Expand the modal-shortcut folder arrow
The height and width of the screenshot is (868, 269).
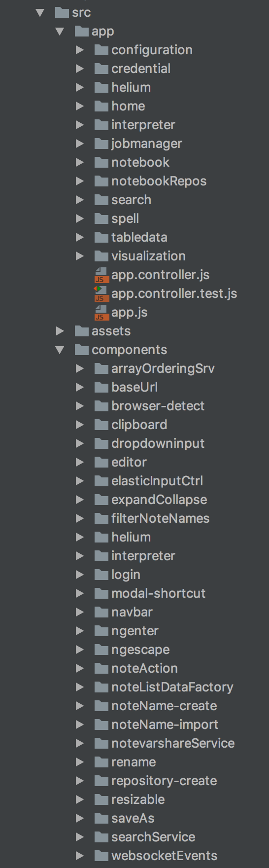click(x=80, y=593)
